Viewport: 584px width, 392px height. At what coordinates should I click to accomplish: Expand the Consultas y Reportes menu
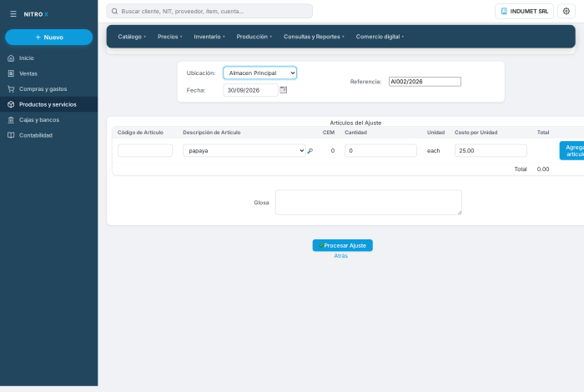[314, 37]
